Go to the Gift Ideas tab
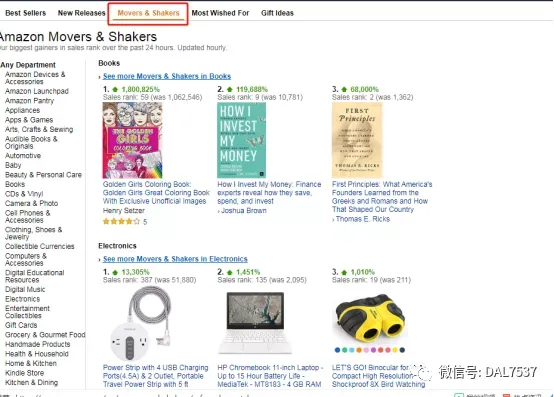Viewport: 554px width, 397px height. point(277,13)
